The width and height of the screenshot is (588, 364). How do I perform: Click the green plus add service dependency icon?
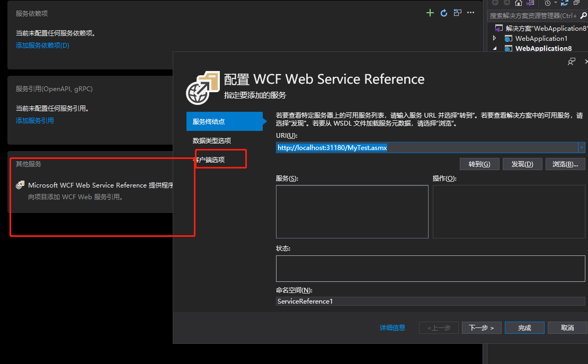click(x=430, y=13)
